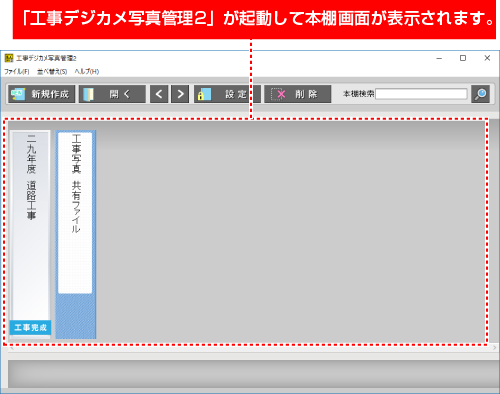Go to next page with right arrow

tap(180, 94)
